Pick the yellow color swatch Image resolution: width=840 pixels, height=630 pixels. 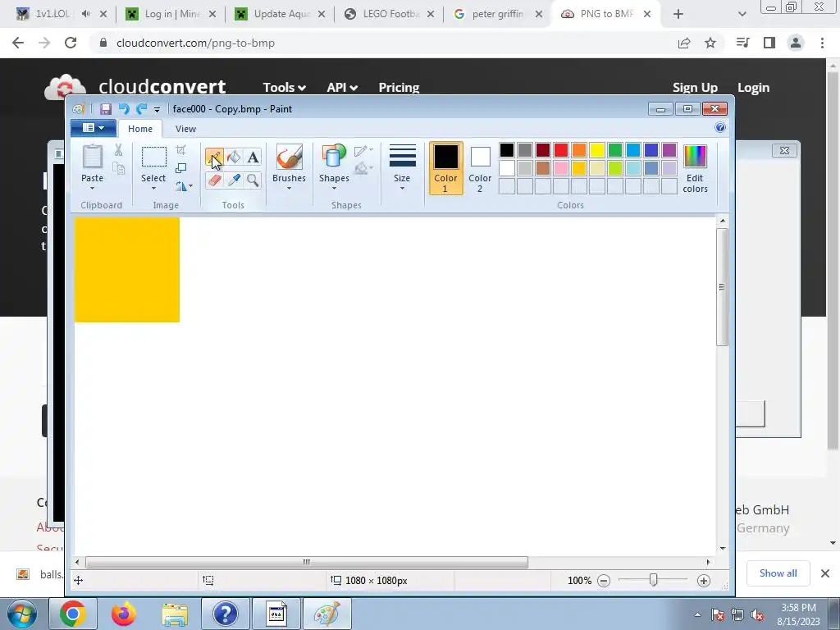(x=597, y=150)
